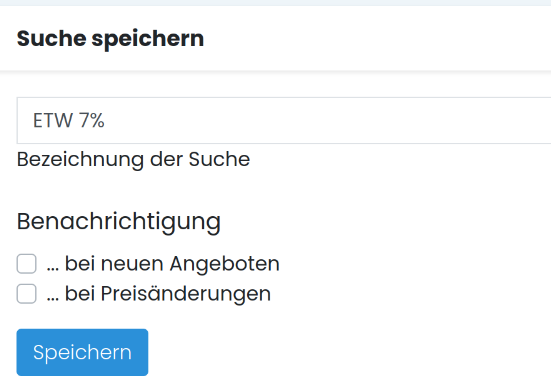Image resolution: width=551 pixels, height=389 pixels.
Task: Click the 'ETW' letters in the name field
Action: [x=53, y=121]
